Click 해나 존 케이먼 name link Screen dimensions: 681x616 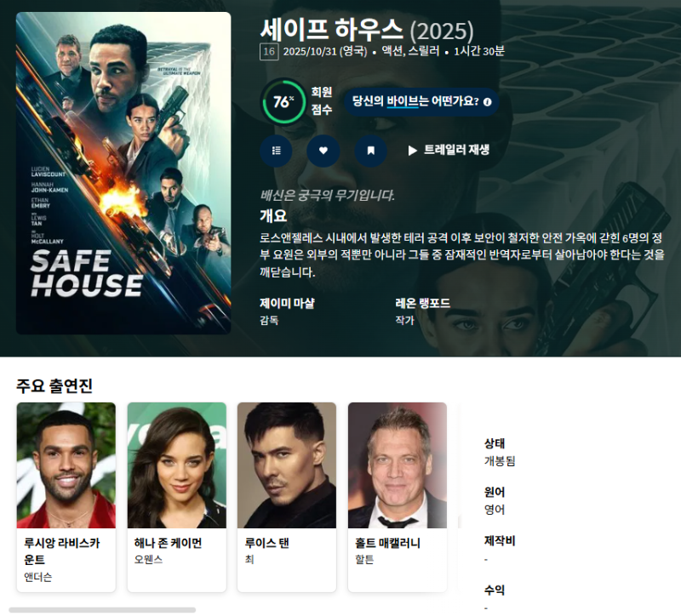pos(168,543)
